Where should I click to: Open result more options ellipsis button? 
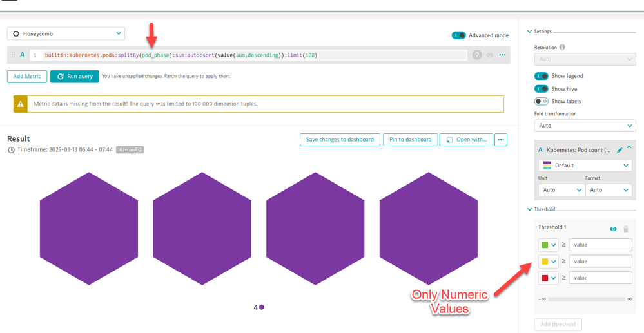point(501,140)
